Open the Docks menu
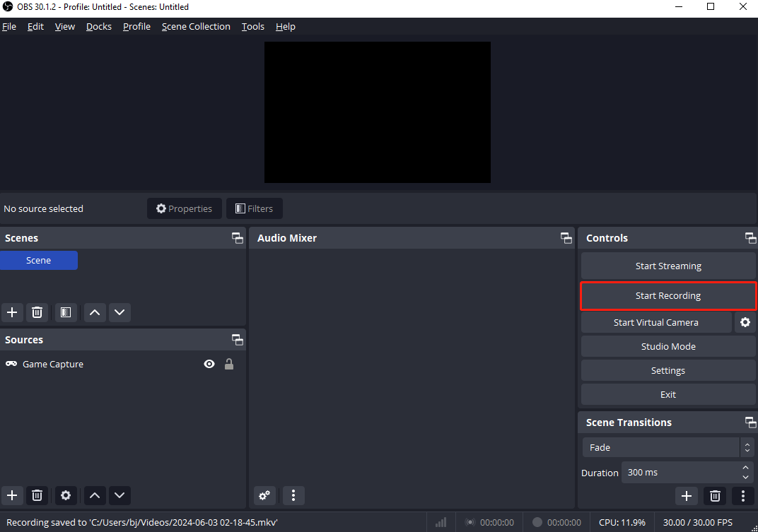758x532 pixels. tap(99, 26)
